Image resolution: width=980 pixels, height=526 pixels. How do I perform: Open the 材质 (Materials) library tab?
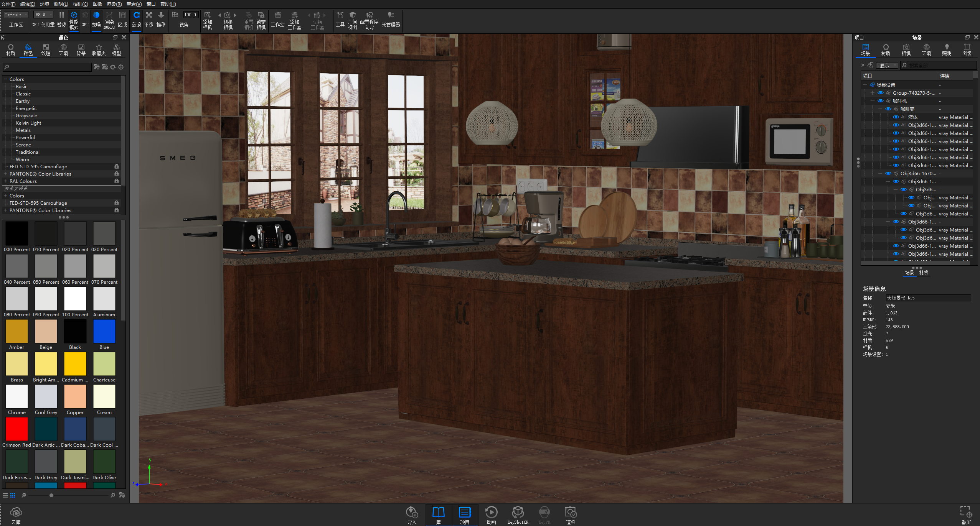pyautogui.click(x=10, y=49)
